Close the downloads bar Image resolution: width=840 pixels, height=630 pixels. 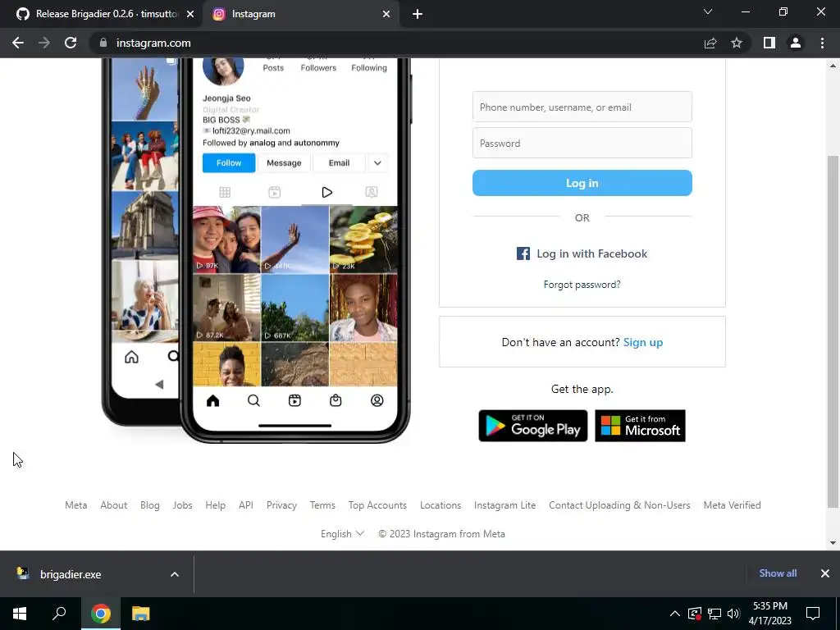click(x=825, y=573)
